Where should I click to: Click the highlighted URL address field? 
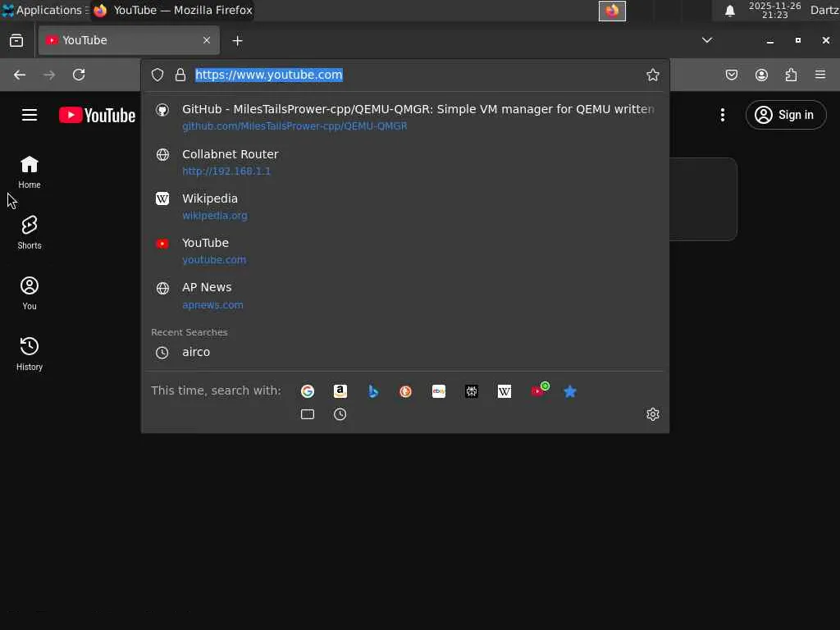(x=268, y=75)
